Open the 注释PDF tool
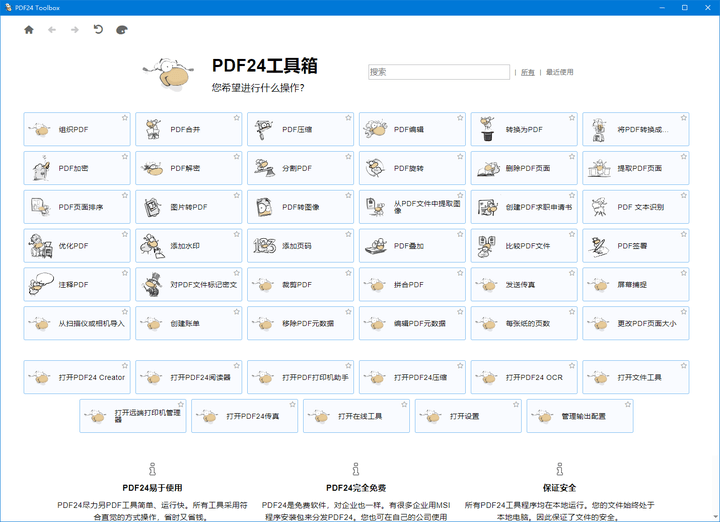Screen dimensions: 720x522 tap(77, 285)
